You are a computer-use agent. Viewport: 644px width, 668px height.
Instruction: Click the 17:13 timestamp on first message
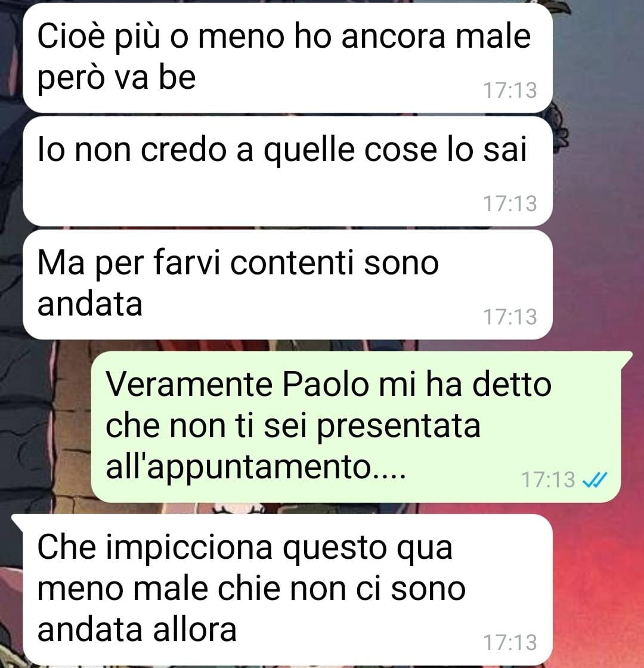(x=510, y=90)
